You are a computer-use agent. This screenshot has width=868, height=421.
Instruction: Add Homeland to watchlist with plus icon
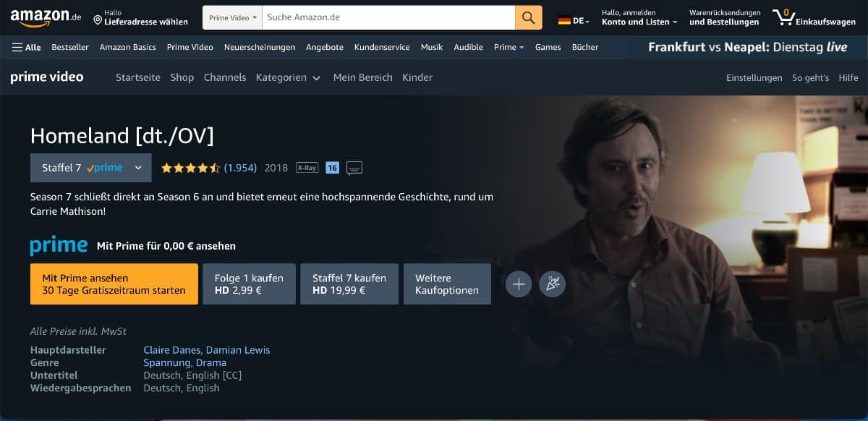pos(519,284)
